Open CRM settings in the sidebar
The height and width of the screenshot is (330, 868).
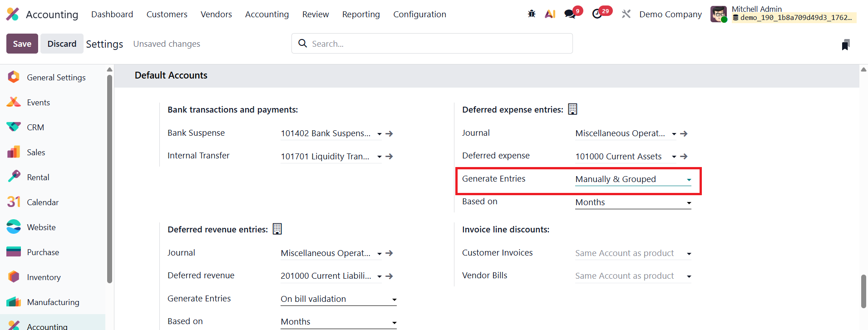pyautogui.click(x=35, y=128)
